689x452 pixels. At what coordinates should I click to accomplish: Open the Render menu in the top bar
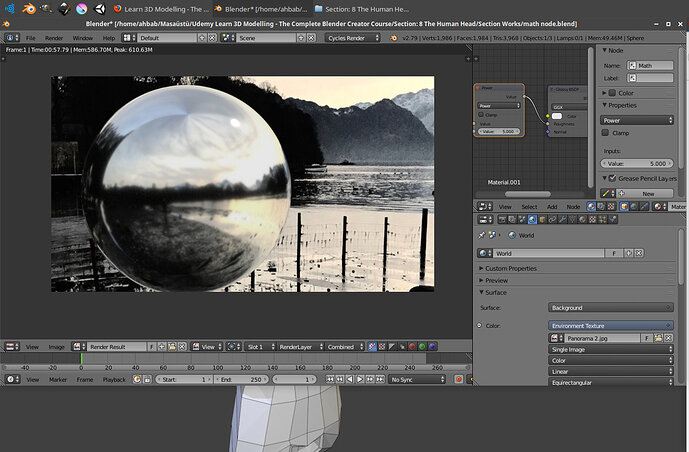coord(53,38)
